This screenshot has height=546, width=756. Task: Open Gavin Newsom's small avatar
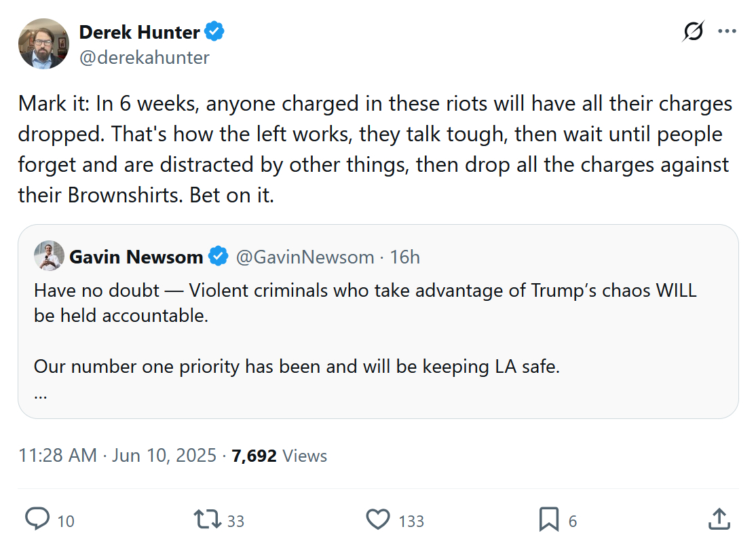(x=49, y=257)
